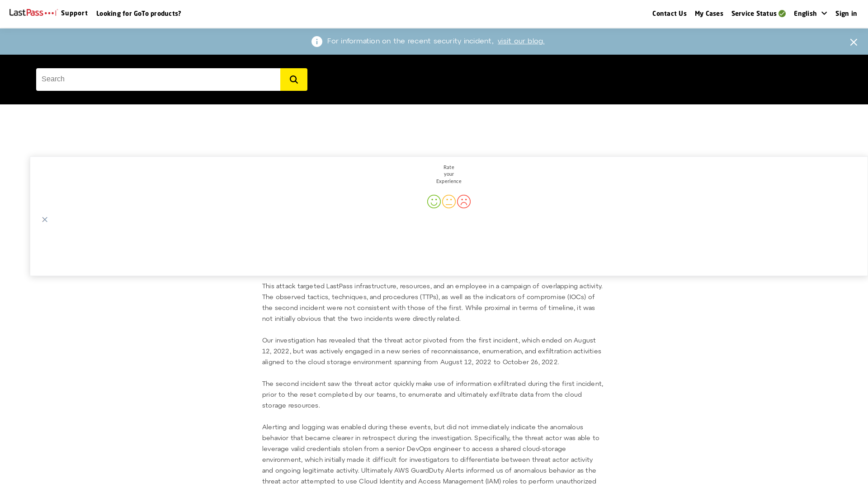Click the happy smiley face rating icon
Screen dimensions: 868x488
(x=434, y=202)
